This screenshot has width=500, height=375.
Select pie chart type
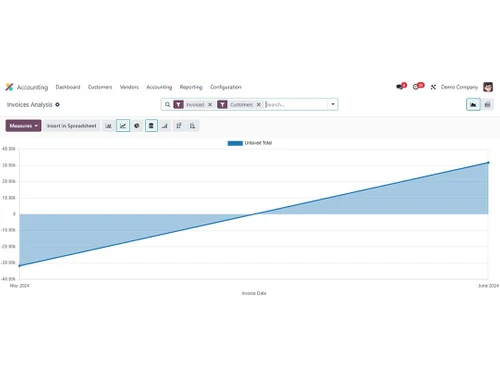pyautogui.click(x=137, y=126)
